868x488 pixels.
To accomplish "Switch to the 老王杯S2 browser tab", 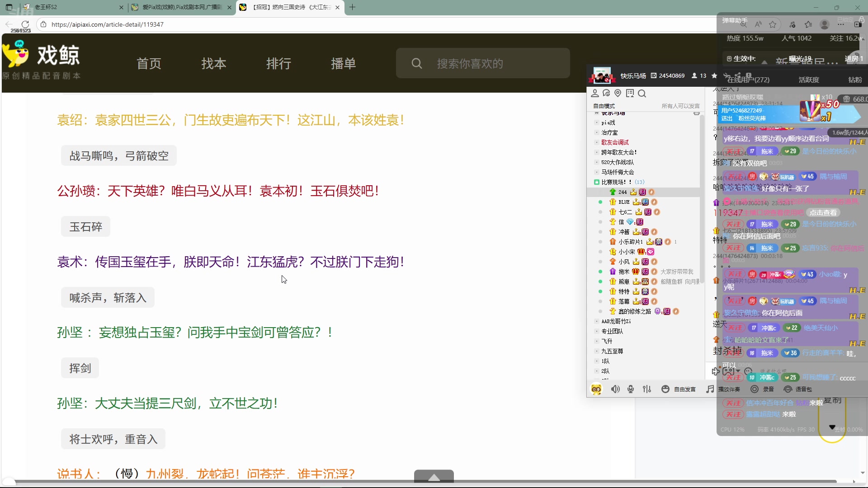I will pyautogui.click(x=72, y=7).
